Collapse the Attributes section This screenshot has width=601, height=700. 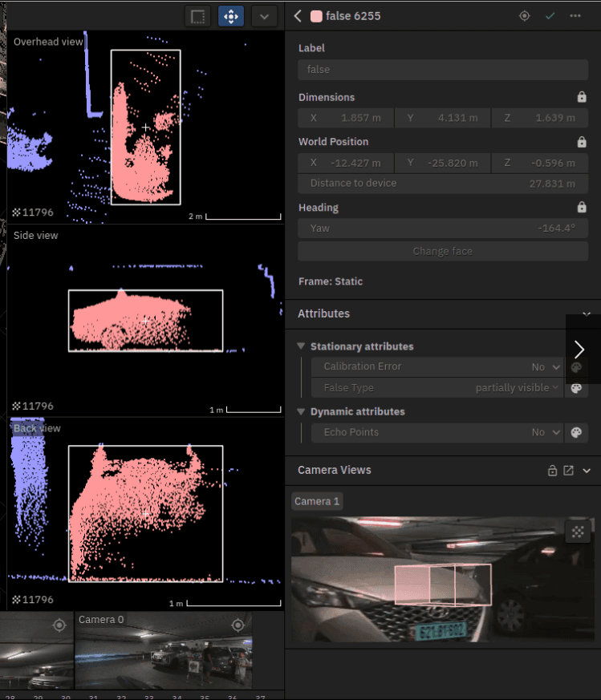(x=587, y=314)
